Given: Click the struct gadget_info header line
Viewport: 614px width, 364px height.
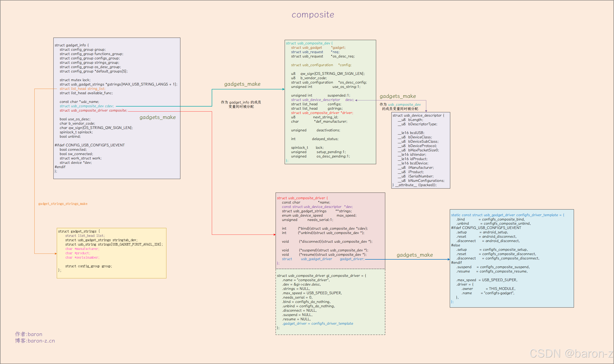Looking at the screenshot, I should 71,45.
